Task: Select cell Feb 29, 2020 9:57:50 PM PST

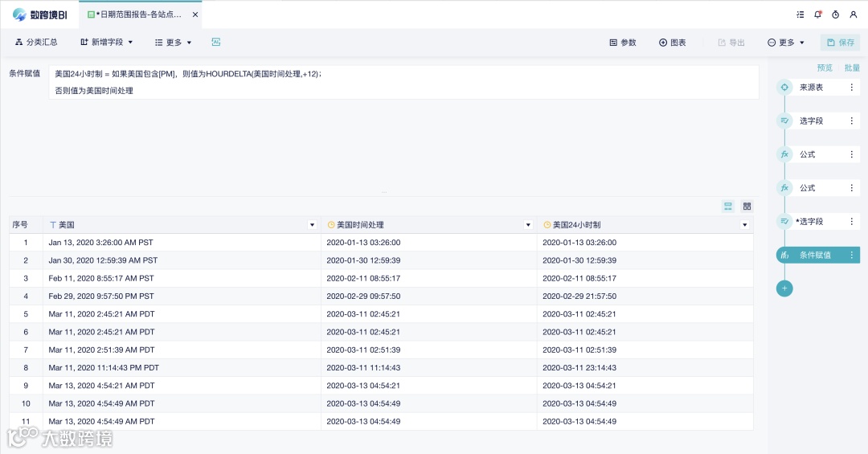Action: click(182, 297)
